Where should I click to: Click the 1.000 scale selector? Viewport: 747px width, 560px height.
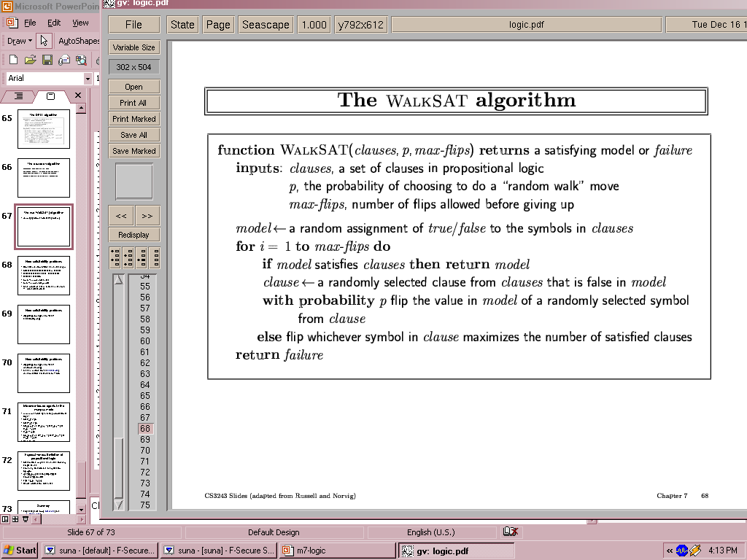[x=314, y=24]
